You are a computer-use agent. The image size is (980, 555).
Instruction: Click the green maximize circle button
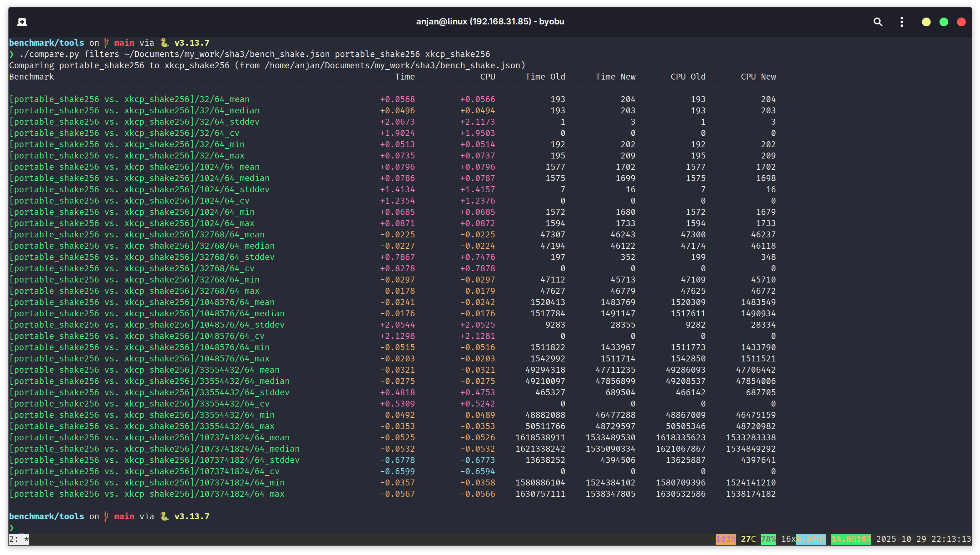[x=944, y=22]
